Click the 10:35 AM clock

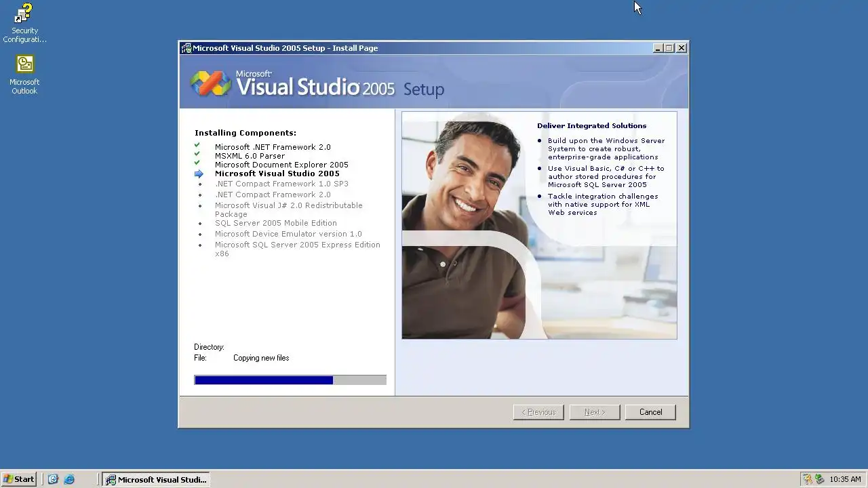pyautogui.click(x=845, y=479)
